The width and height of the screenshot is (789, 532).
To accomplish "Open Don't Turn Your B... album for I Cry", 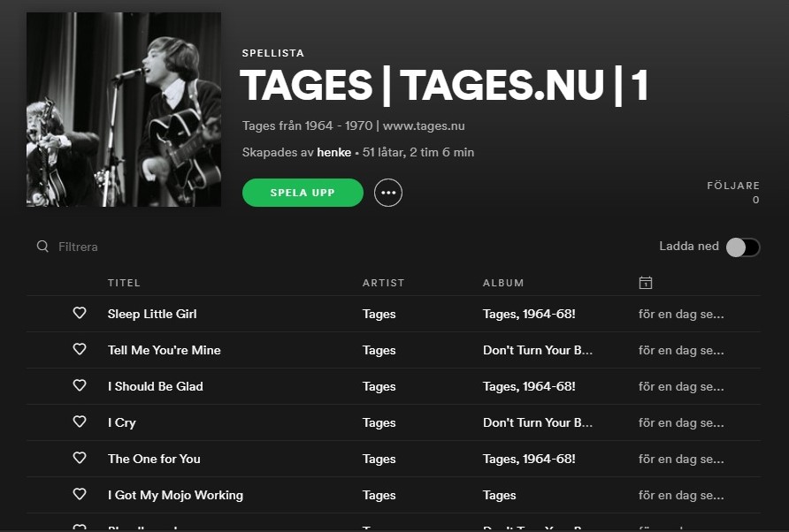I will [537, 422].
